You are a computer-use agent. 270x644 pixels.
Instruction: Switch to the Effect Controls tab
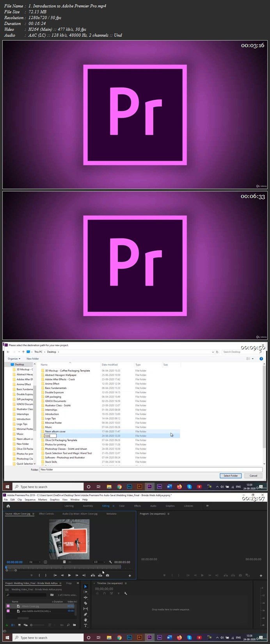click(46, 514)
